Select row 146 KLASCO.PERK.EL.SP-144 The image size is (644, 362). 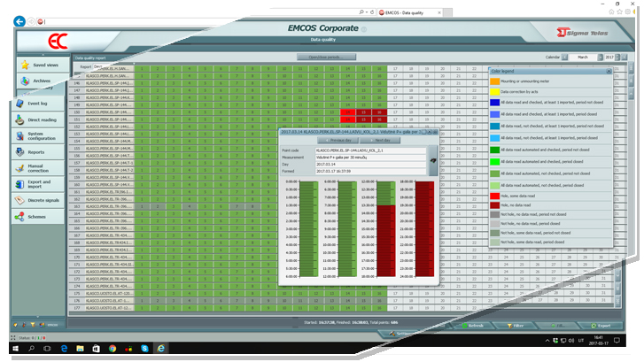click(109, 83)
